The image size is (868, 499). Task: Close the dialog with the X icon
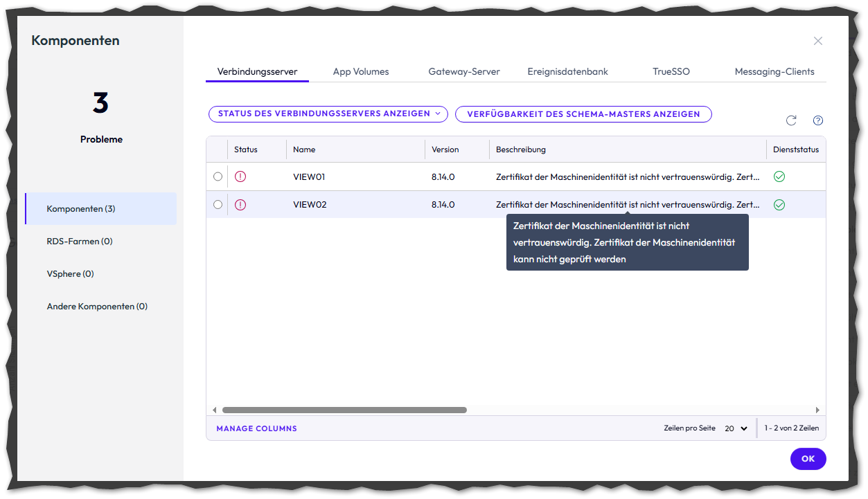pyautogui.click(x=818, y=41)
